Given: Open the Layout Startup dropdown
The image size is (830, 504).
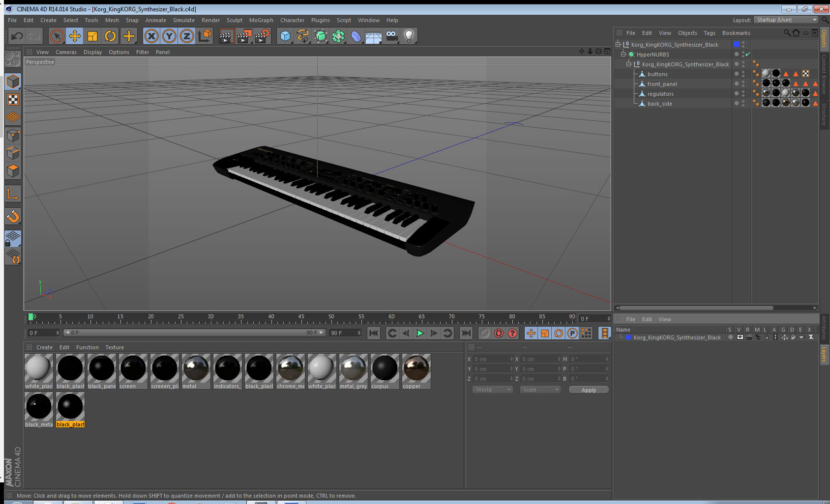Looking at the screenshot, I should (x=786, y=20).
